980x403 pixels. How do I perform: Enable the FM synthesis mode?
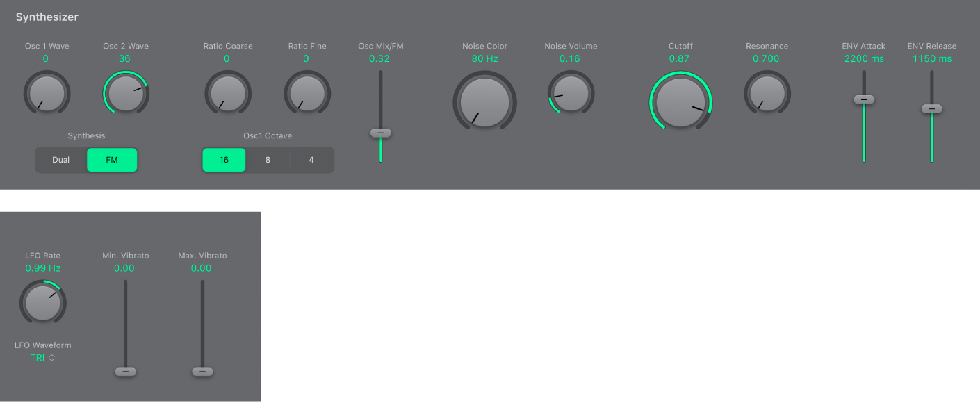click(111, 159)
